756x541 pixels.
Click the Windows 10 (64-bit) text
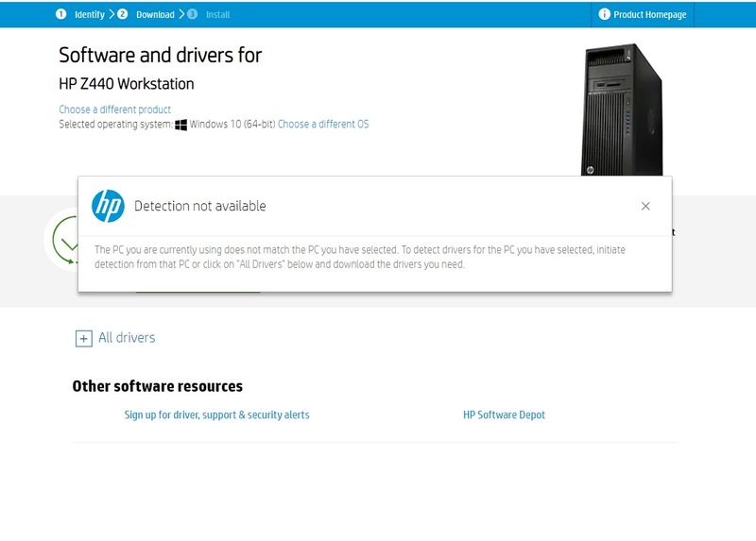(232, 124)
